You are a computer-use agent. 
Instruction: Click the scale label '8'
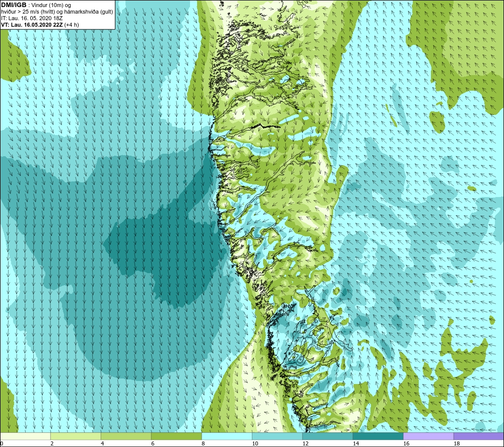pyautogui.click(x=203, y=443)
